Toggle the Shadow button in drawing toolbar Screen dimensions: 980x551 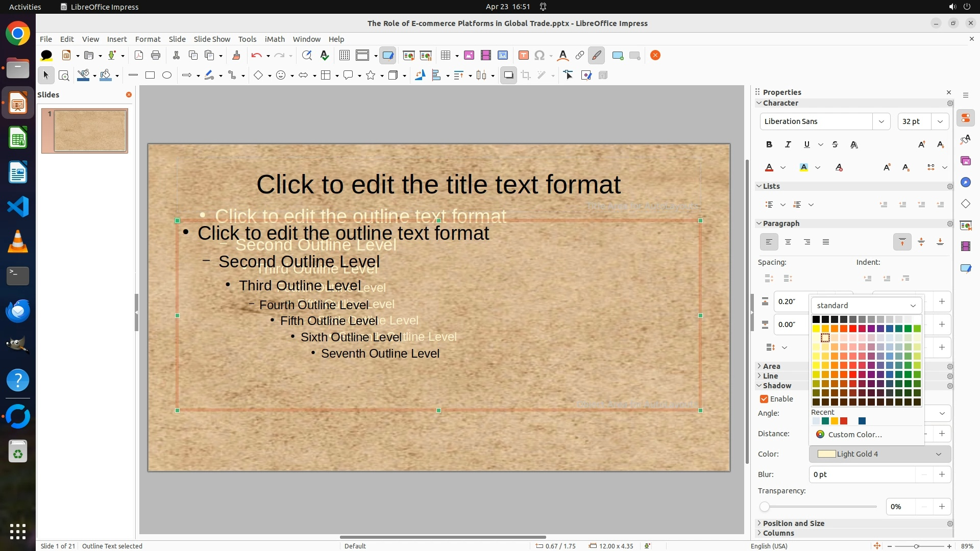(x=508, y=75)
